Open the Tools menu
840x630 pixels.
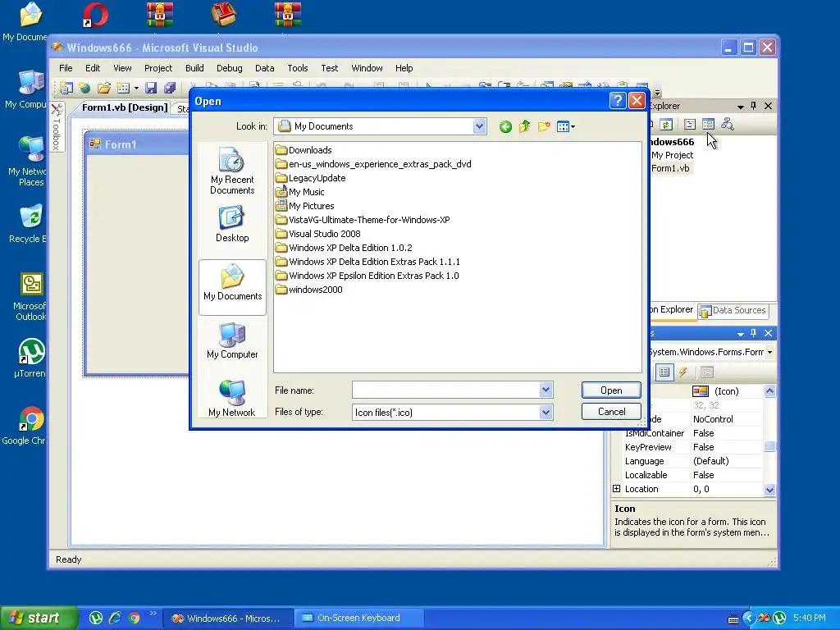pos(297,68)
